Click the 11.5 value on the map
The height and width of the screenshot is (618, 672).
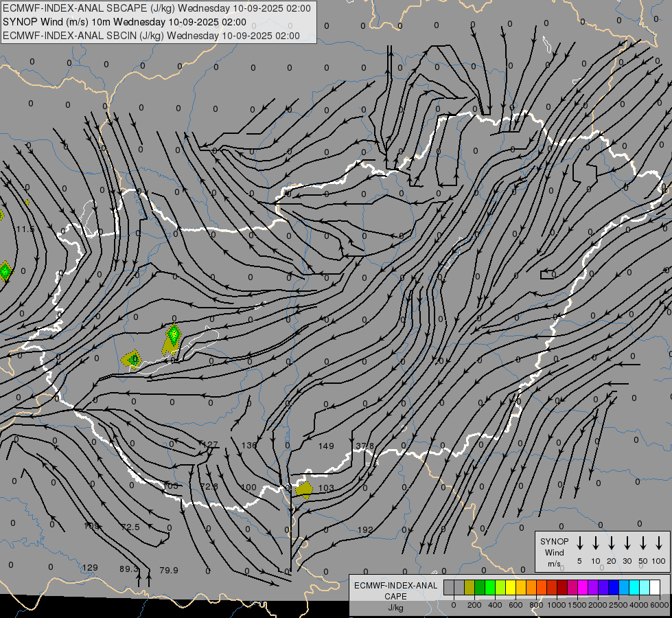tap(25, 229)
